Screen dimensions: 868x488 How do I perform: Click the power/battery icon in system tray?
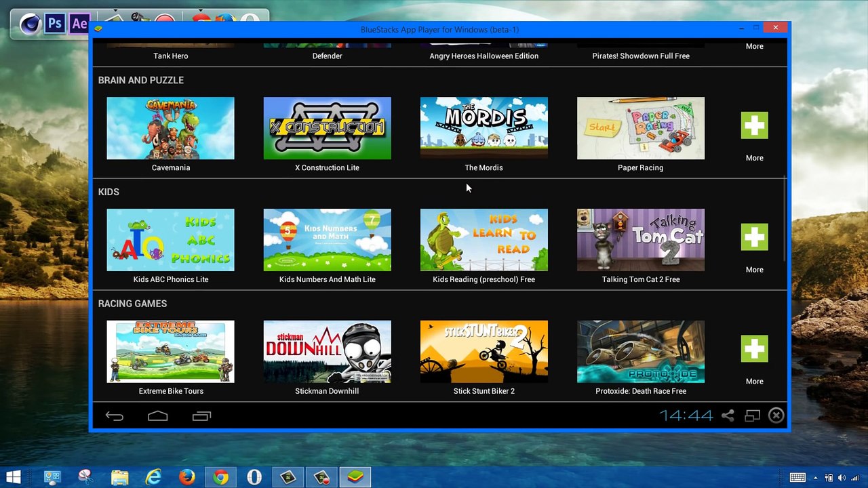coord(828,478)
